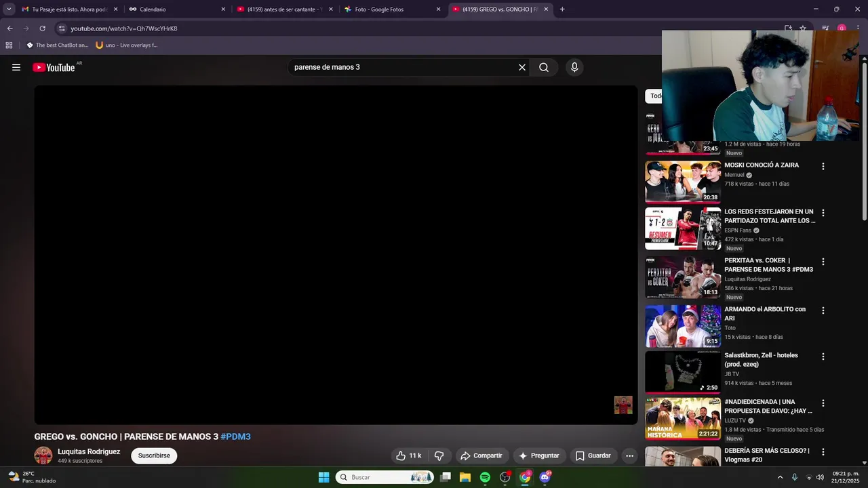The height and width of the screenshot is (488, 868).
Task: Open Discord from taskbar
Action: (545, 477)
